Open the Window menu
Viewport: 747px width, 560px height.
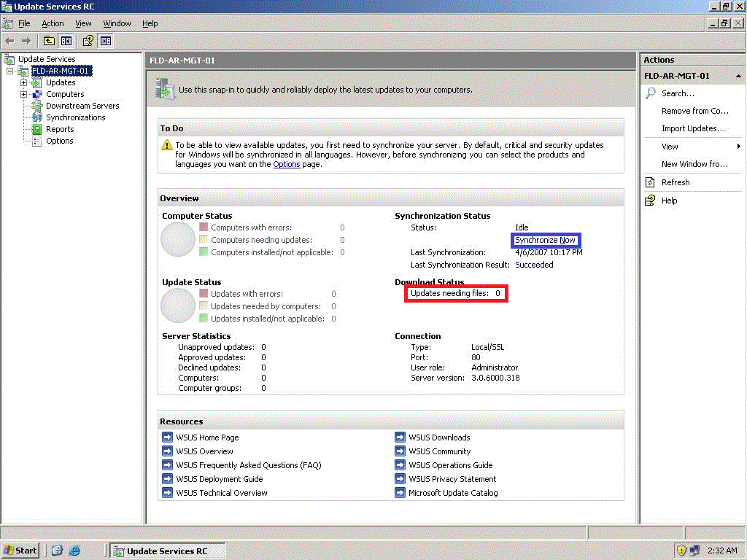tap(117, 23)
